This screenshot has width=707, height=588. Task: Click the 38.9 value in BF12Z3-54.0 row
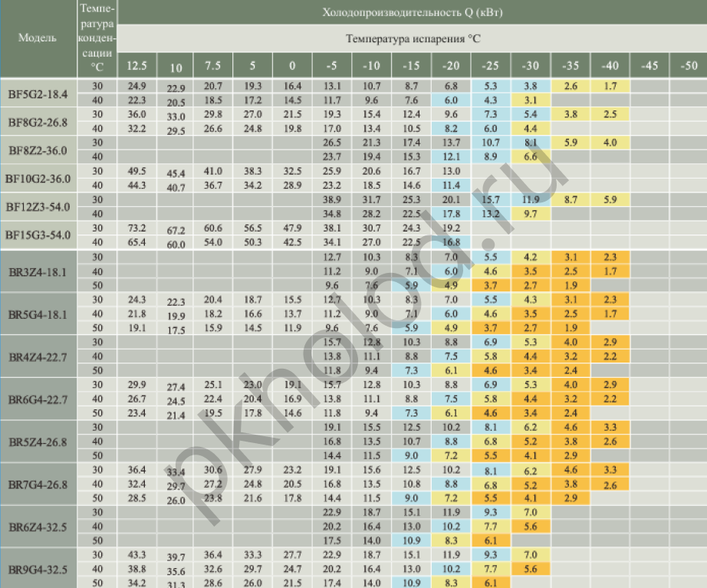click(x=332, y=199)
